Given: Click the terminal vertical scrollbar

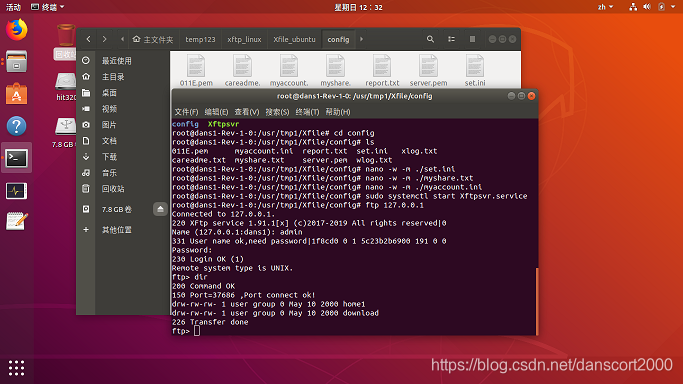Looking at the screenshot, I should click(537, 301).
